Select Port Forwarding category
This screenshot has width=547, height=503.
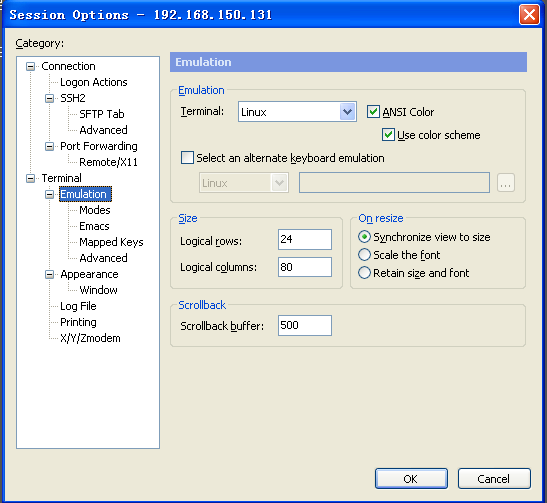coord(99,146)
